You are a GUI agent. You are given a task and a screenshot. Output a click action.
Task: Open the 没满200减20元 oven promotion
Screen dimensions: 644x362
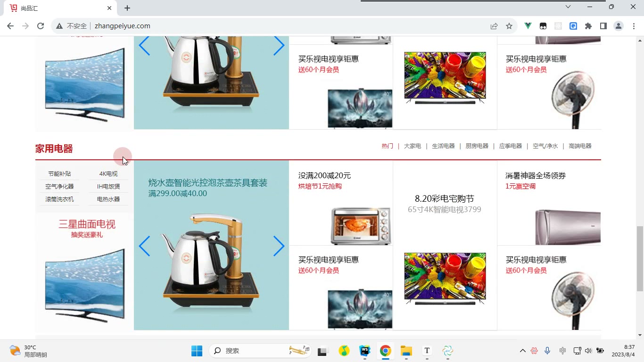(x=325, y=176)
